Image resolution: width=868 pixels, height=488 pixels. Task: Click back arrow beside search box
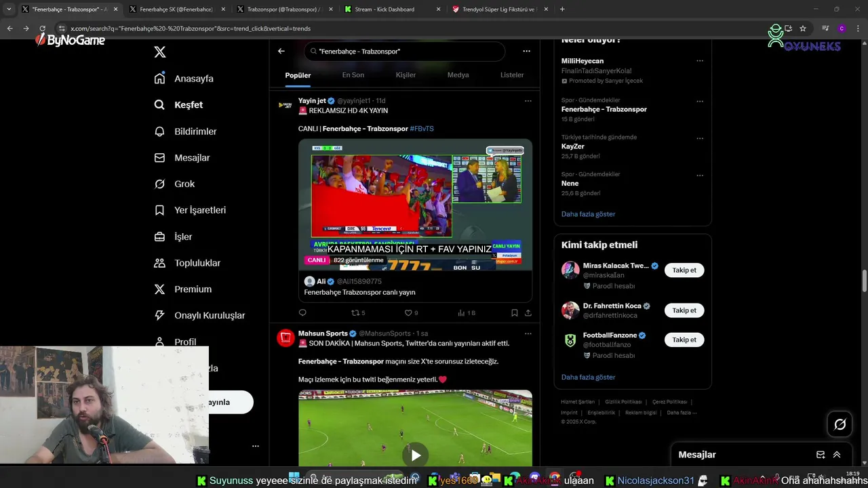click(x=281, y=51)
